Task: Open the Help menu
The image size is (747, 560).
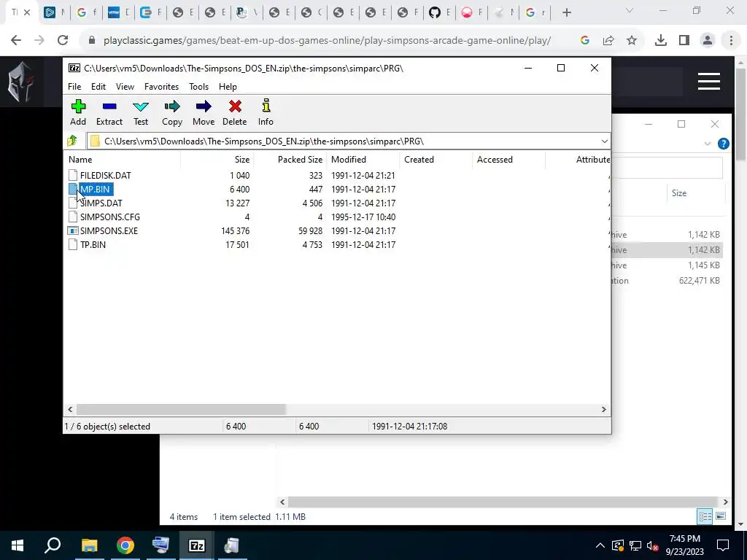Action: click(228, 87)
